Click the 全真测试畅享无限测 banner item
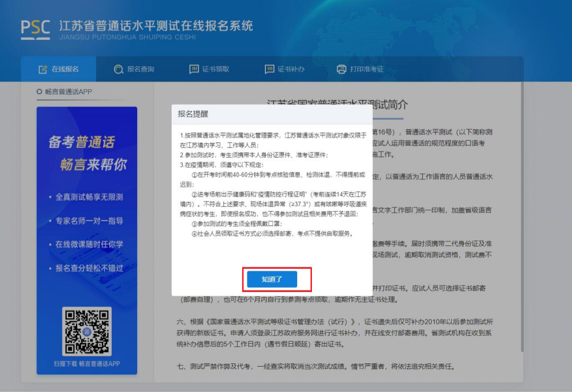Image resolution: width=572 pixels, height=392 pixels. [x=88, y=197]
